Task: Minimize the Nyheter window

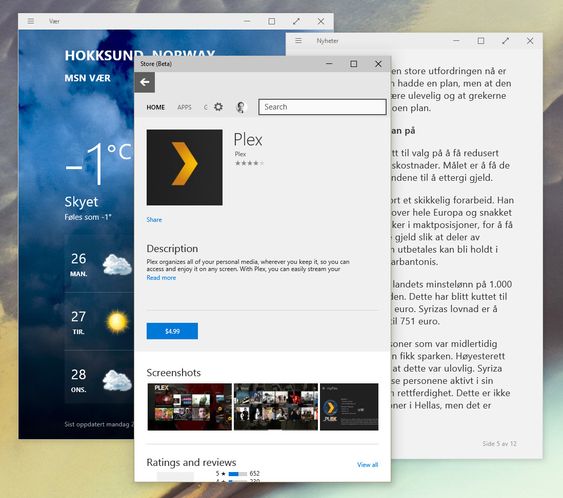Action: coord(456,41)
